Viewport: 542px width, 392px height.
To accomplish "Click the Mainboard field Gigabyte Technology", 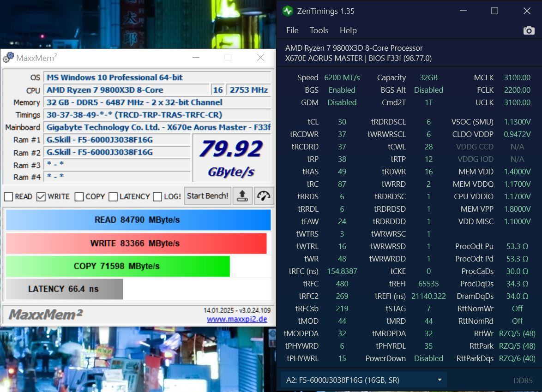I will pyautogui.click(x=157, y=127).
